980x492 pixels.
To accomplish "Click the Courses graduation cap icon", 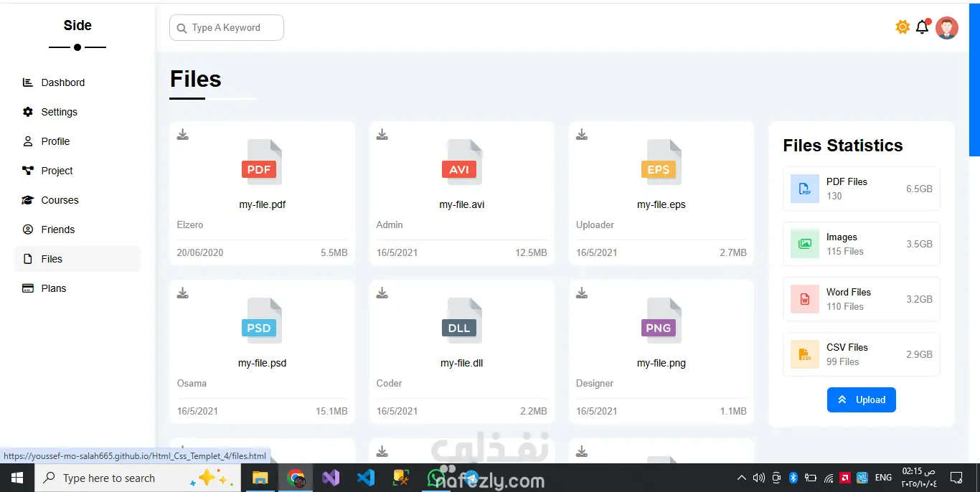I will pos(28,200).
